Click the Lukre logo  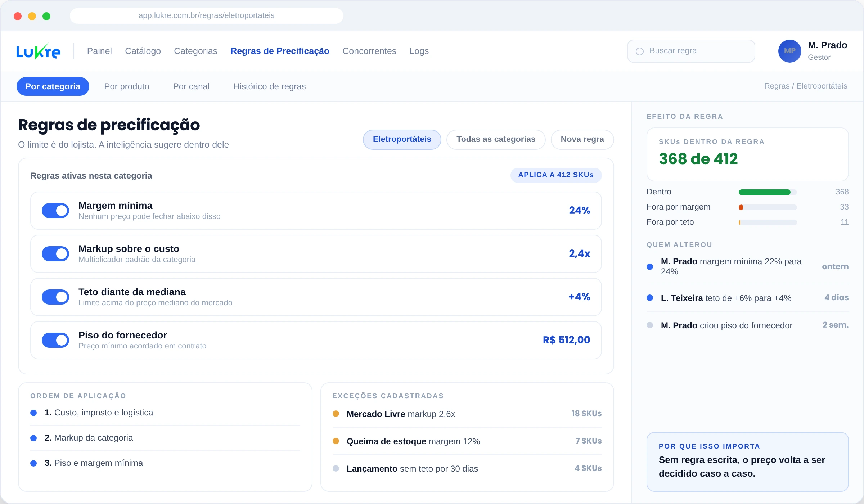(x=38, y=51)
